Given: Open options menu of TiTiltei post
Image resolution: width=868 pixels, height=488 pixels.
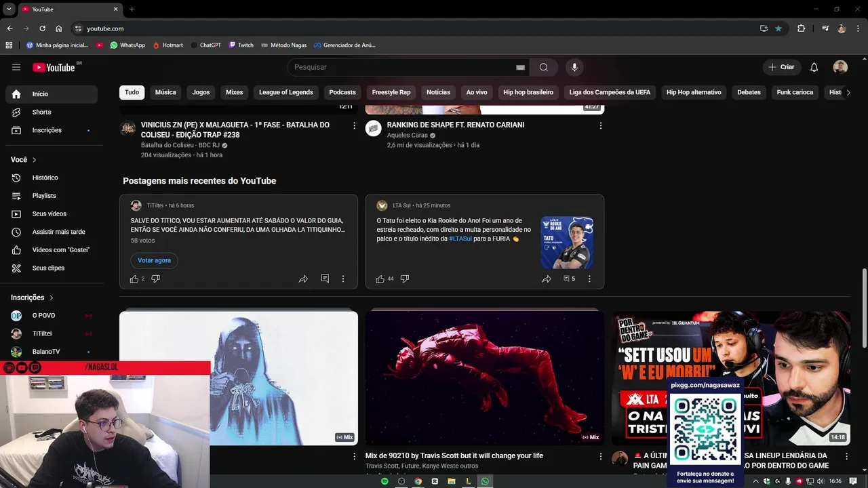Looking at the screenshot, I should (343, 279).
